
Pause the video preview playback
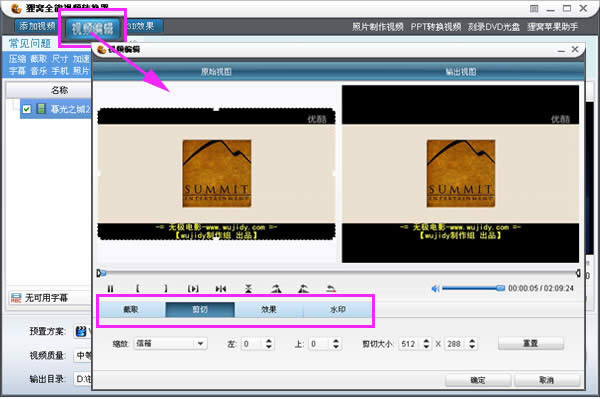click(110, 289)
